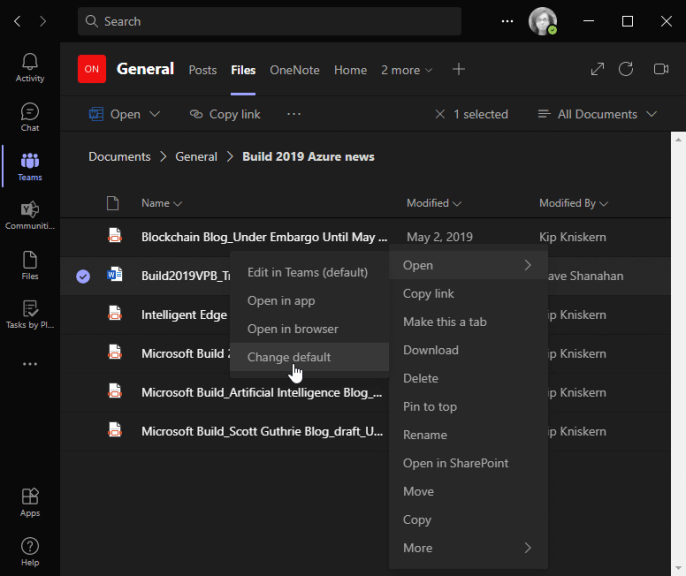Uncheck the Build2019VPB file selection circle
Screen dimensions: 686x576
click(83, 276)
